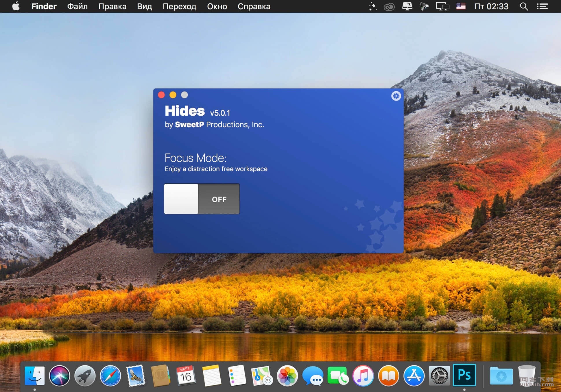Open the display mirroring menu bar icon
The width and height of the screenshot is (561, 392).
(x=442, y=6)
